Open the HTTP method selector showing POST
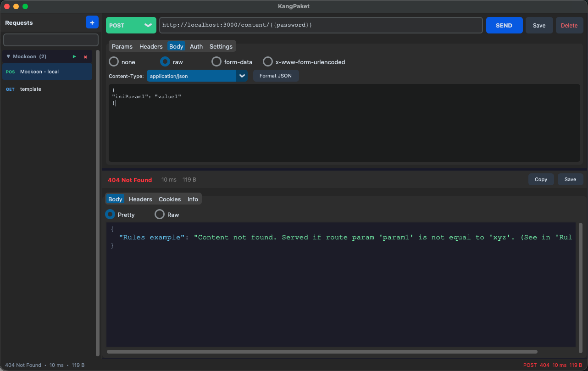 click(131, 25)
